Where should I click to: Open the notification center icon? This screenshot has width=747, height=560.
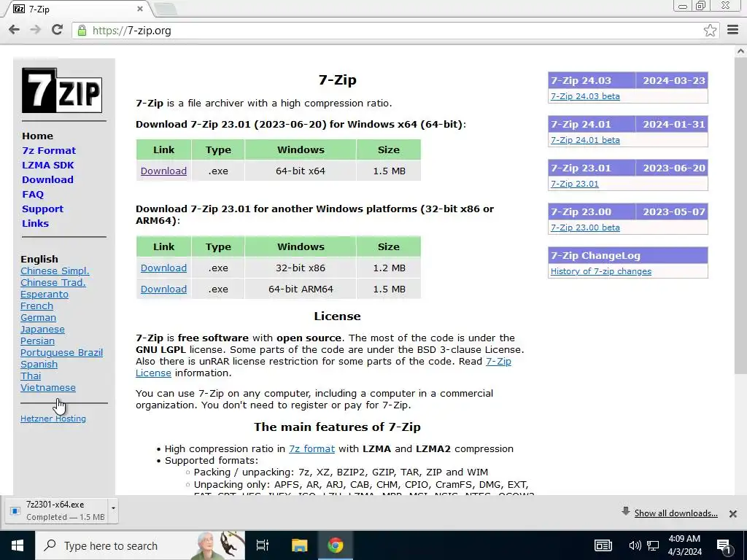[x=724, y=546]
